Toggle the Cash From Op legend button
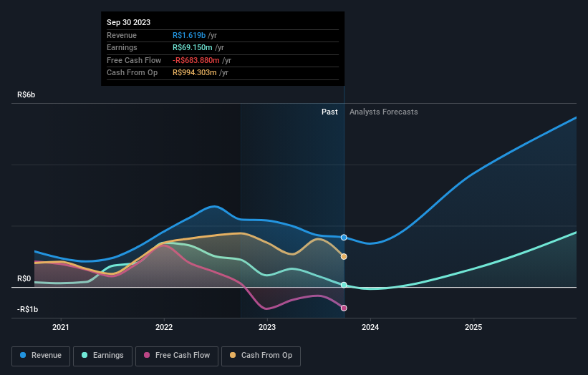The height and width of the screenshot is (375, 588). pyautogui.click(x=261, y=356)
